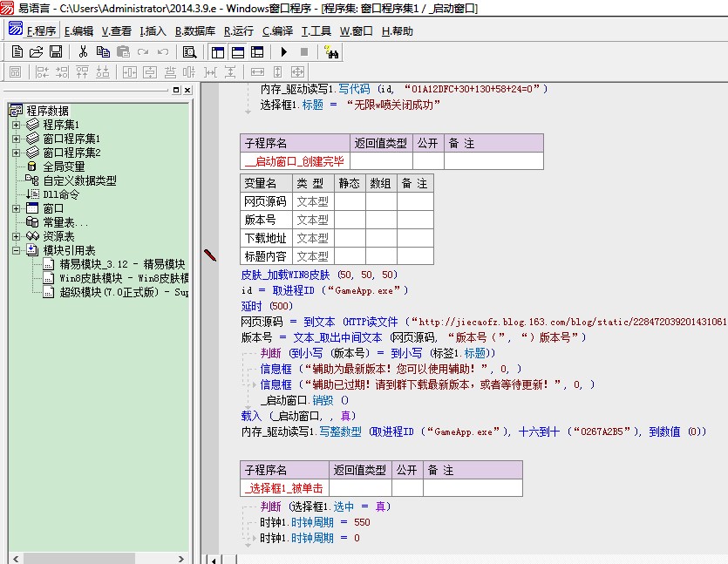Screen dimensions: 728x564
Task: Open the H.帮助 menu
Action: pos(397,31)
